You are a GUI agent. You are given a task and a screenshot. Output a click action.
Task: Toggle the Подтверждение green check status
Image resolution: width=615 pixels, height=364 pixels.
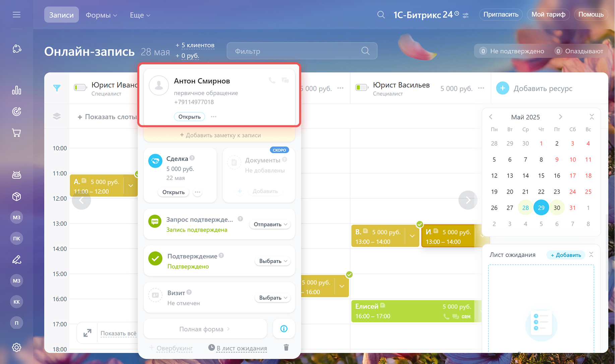[155, 258]
